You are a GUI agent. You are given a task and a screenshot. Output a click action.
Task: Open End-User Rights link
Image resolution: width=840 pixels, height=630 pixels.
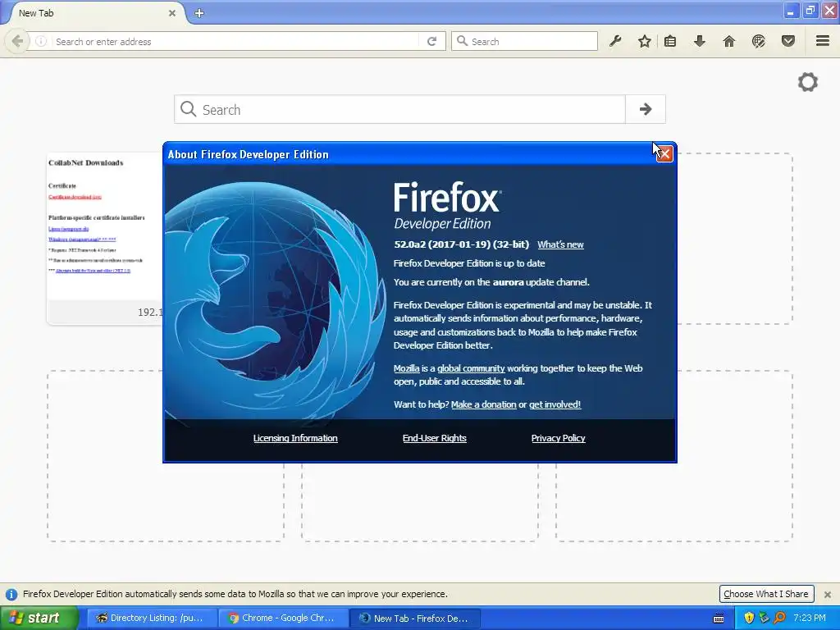point(435,438)
